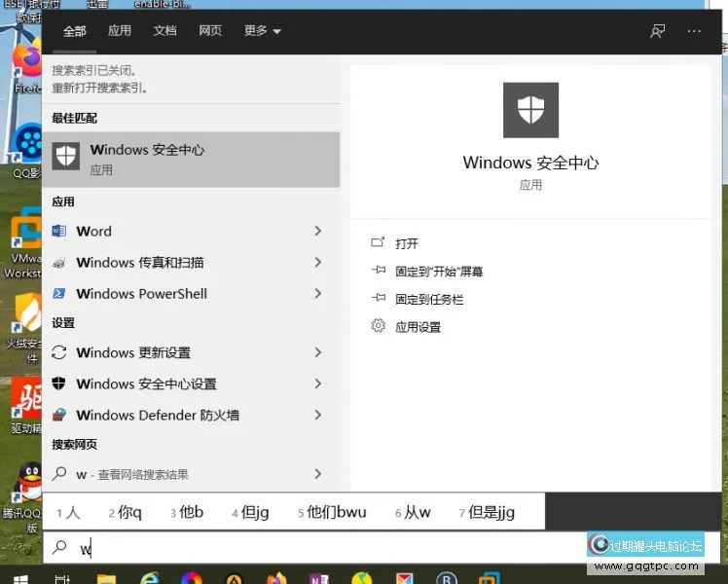The height and width of the screenshot is (584, 728).
Task: Switch to the 文档 tab
Action: 164,31
